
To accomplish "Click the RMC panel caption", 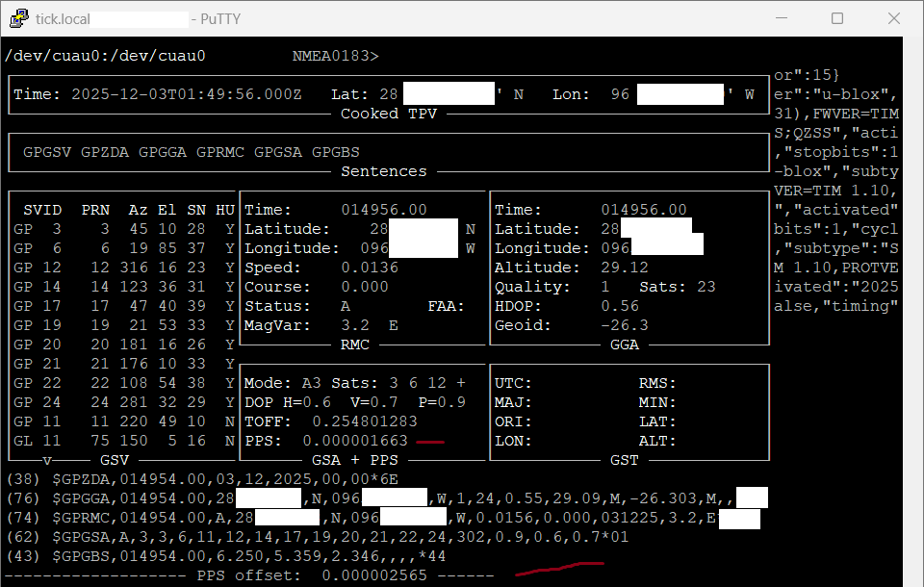I will 355,345.
